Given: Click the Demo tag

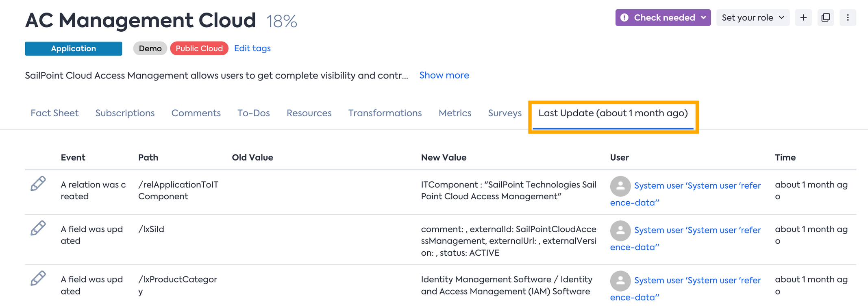Looking at the screenshot, I should (x=150, y=48).
